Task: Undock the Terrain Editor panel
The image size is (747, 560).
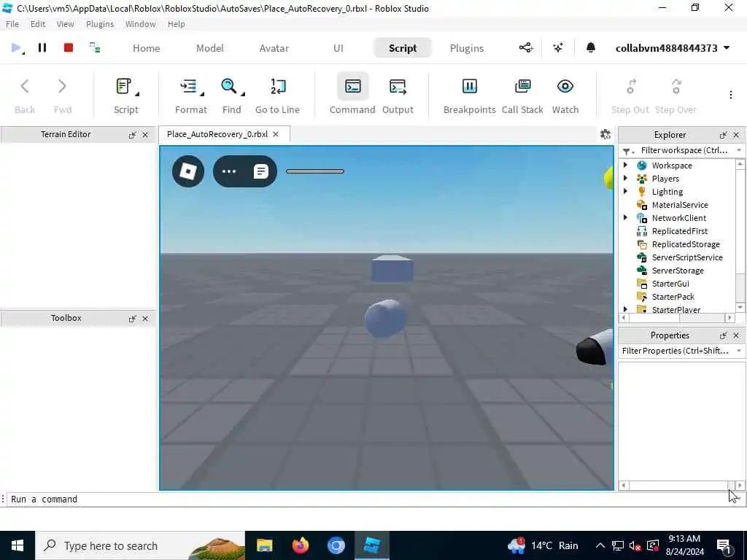Action: point(133,135)
